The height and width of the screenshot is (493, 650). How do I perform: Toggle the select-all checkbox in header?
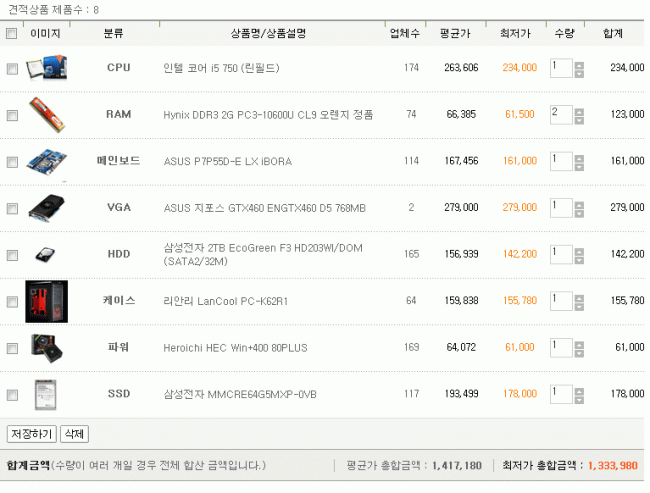click(x=12, y=33)
